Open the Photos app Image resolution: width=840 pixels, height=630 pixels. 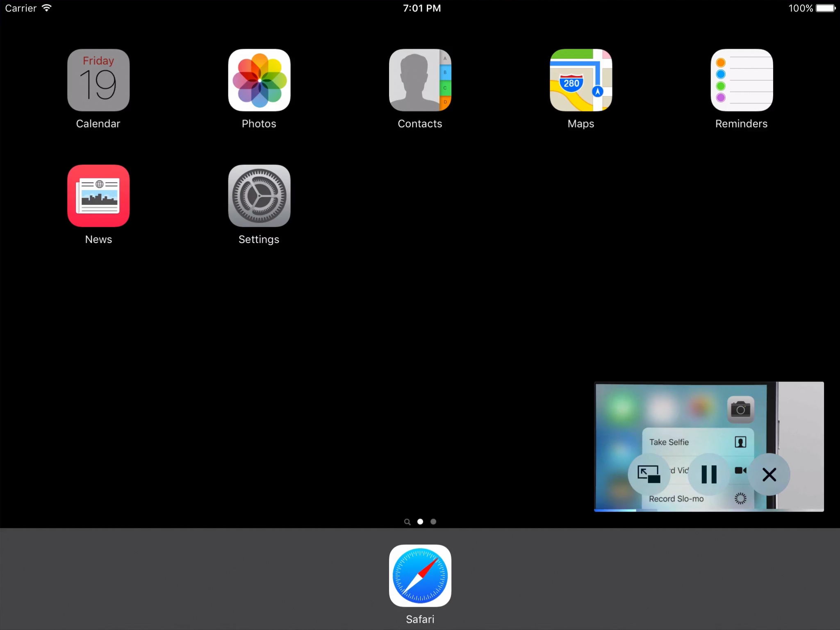[x=259, y=80]
